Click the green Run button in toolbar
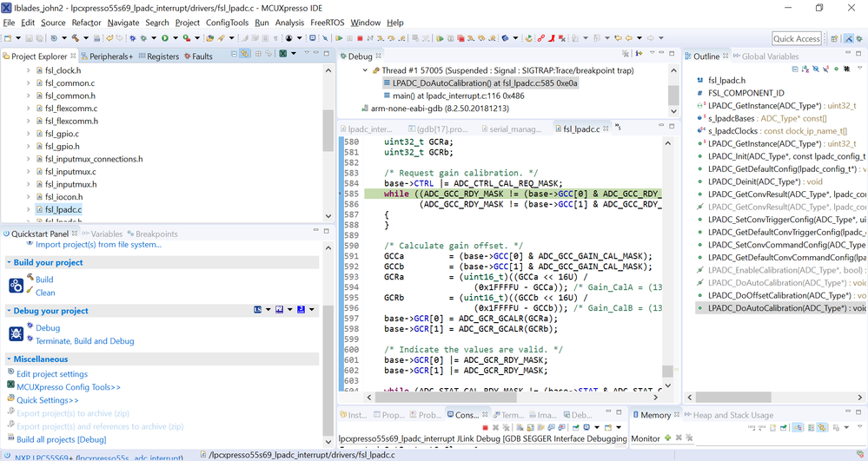 (164, 38)
